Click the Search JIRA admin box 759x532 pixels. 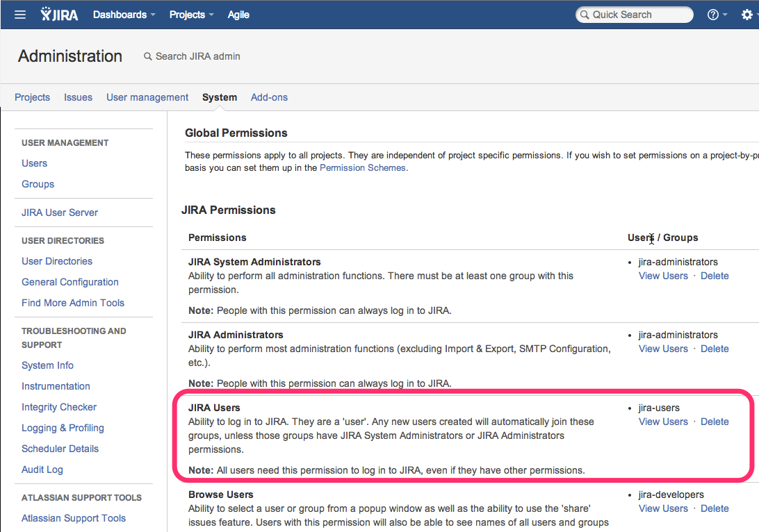point(192,56)
